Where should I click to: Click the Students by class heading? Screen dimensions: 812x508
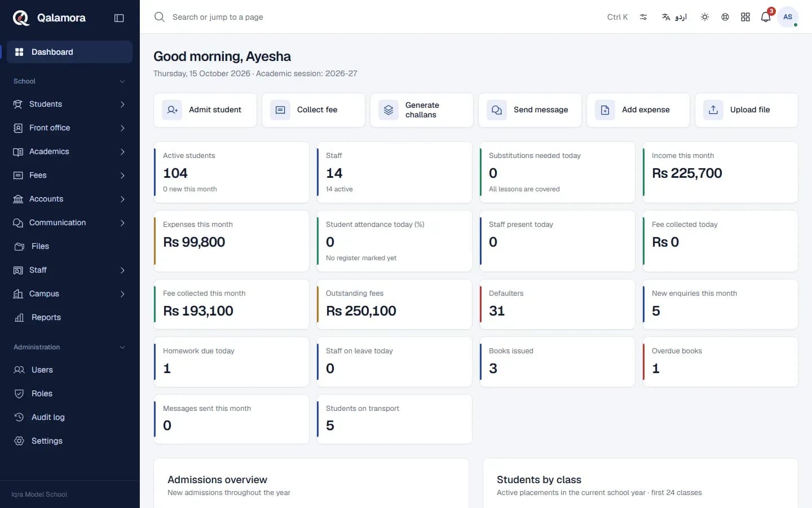(x=539, y=480)
